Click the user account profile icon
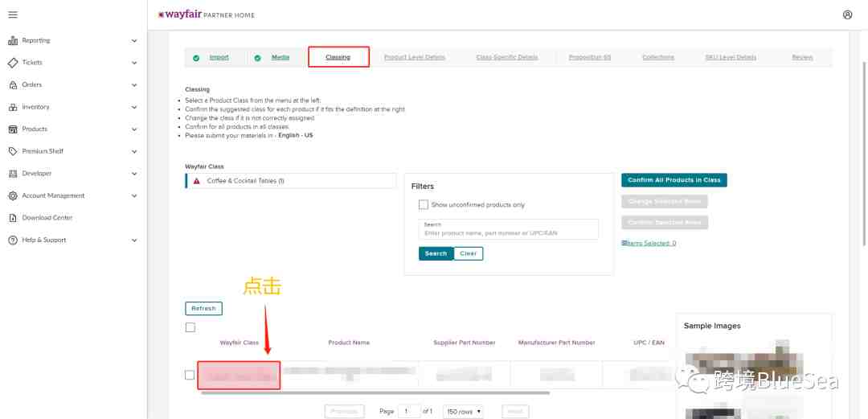Image resolution: width=868 pixels, height=419 pixels. point(848,15)
